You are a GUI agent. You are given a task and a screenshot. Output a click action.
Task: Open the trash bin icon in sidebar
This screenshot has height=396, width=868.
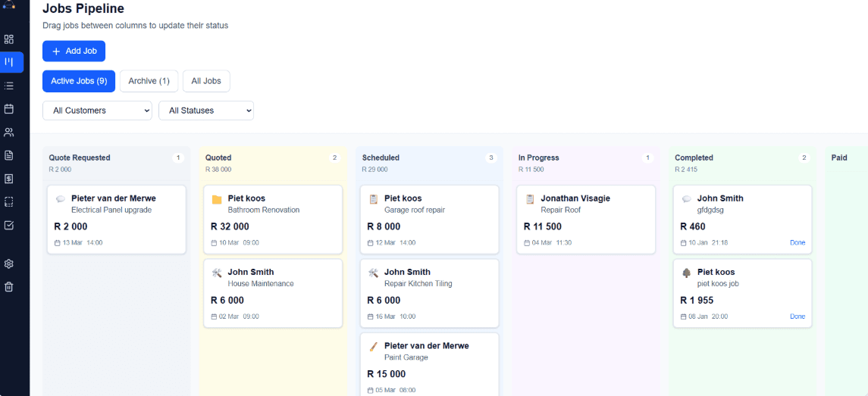(x=9, y=287)
